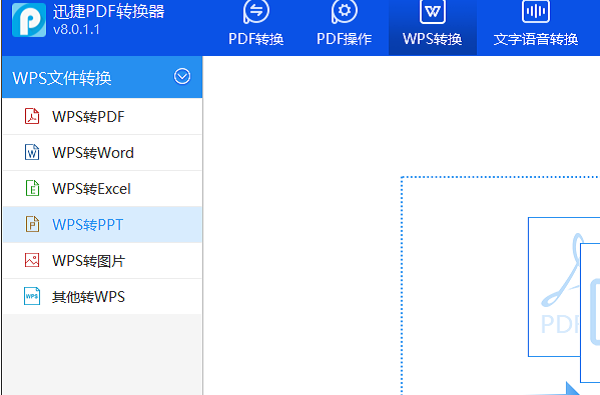Click the WPS文件转换 header label
600x395 pixels.
pyautogui.click(x=62, y=78)
